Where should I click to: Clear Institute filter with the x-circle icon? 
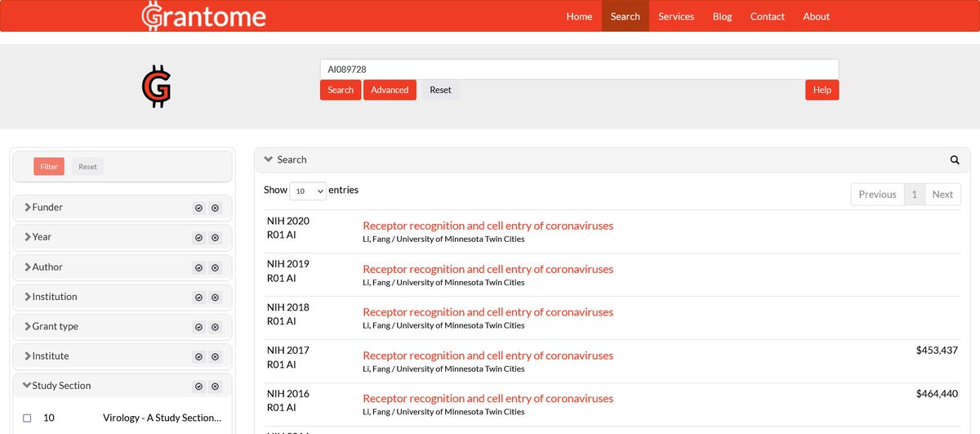point(216,356)
